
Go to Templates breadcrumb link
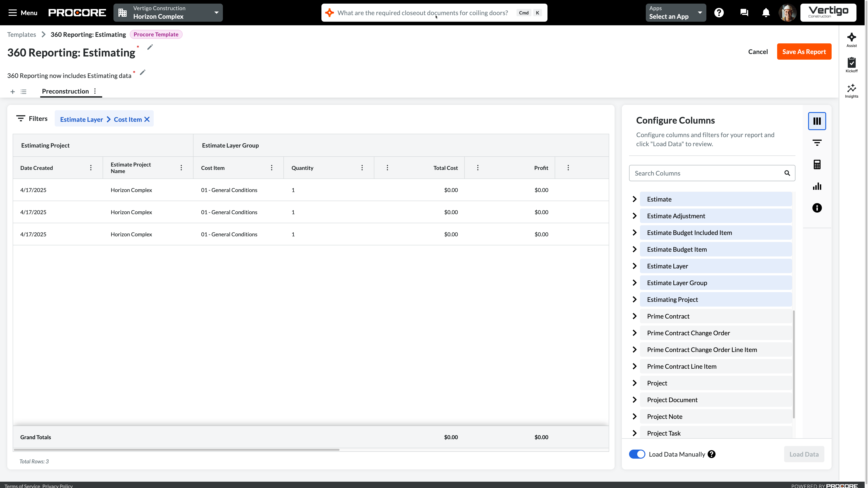point(21,34)
